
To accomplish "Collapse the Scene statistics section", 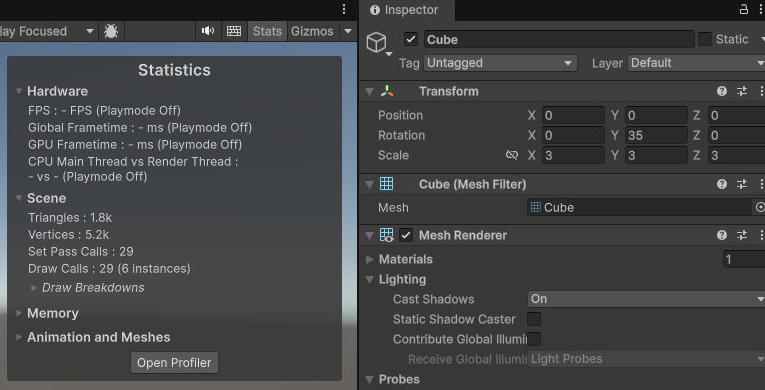I will click(x=19, y=198).
